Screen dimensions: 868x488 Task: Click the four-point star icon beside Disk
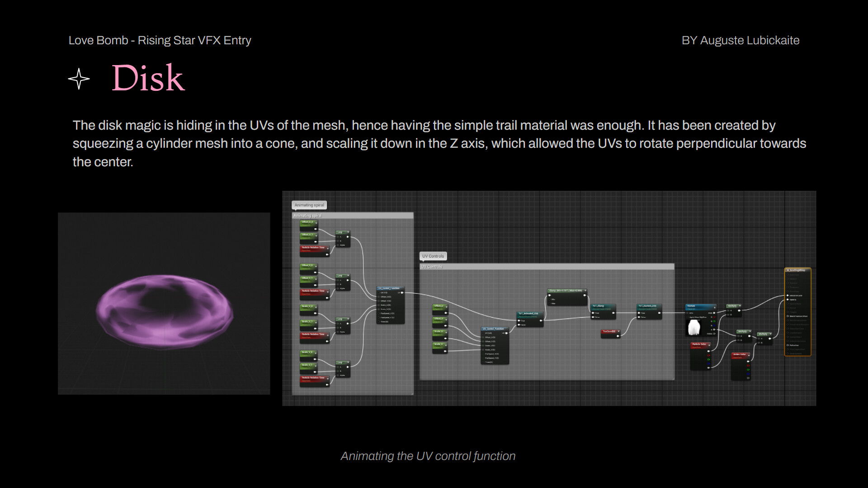[79, 79]
